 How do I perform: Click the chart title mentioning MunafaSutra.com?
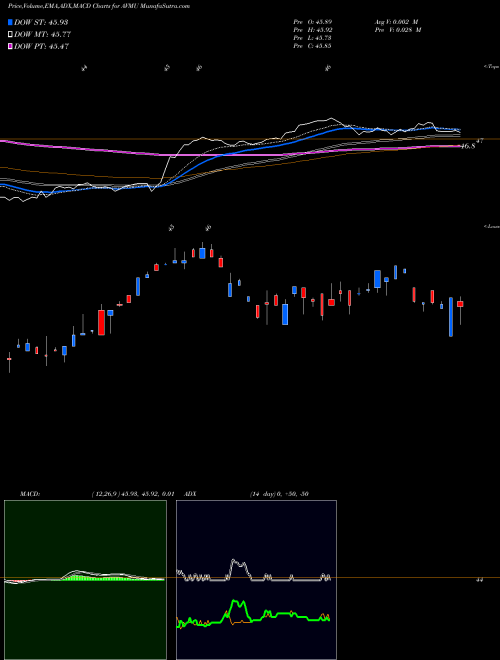click(x=98, y=6)
